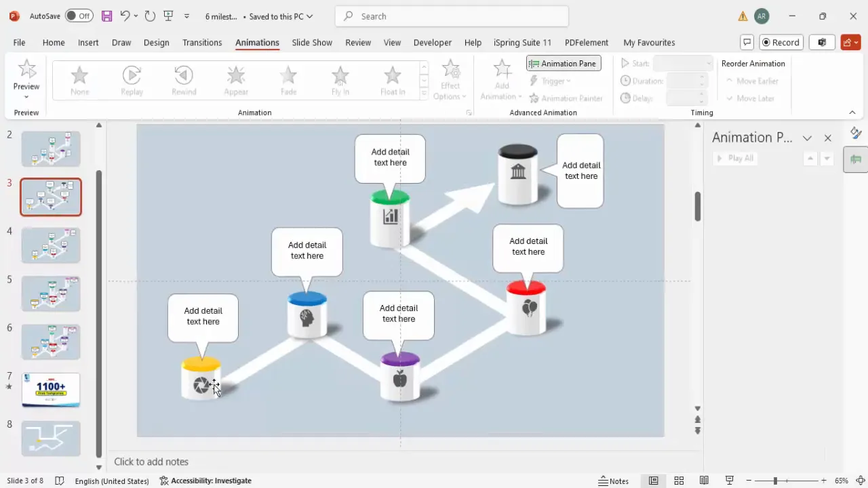868x488 pixels.
Task: Select slide 2 thumbnail
Action: coord(51,148)
